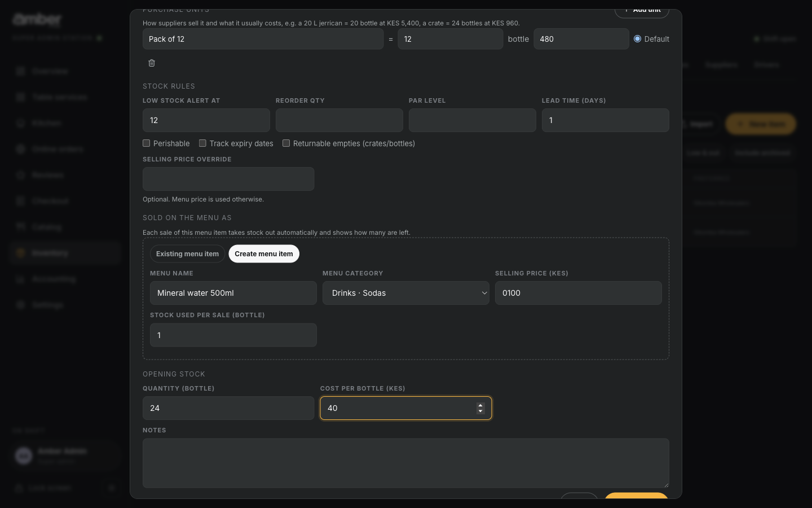Increment Cost per bottle with up arrow

point(480,405)
